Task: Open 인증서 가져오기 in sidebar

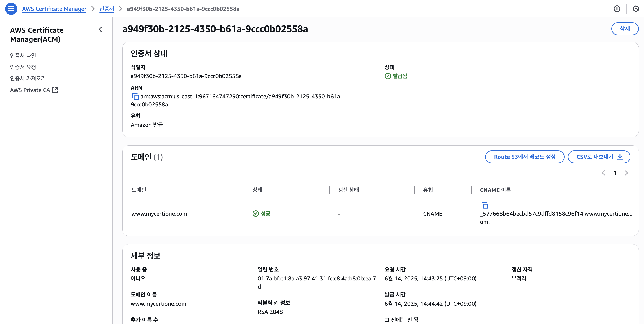Action: 28,79
